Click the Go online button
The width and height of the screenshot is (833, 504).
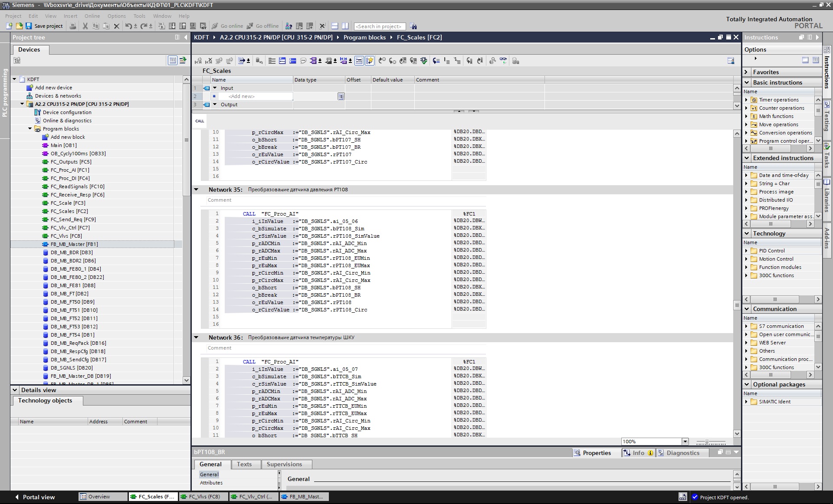(227, 26)
